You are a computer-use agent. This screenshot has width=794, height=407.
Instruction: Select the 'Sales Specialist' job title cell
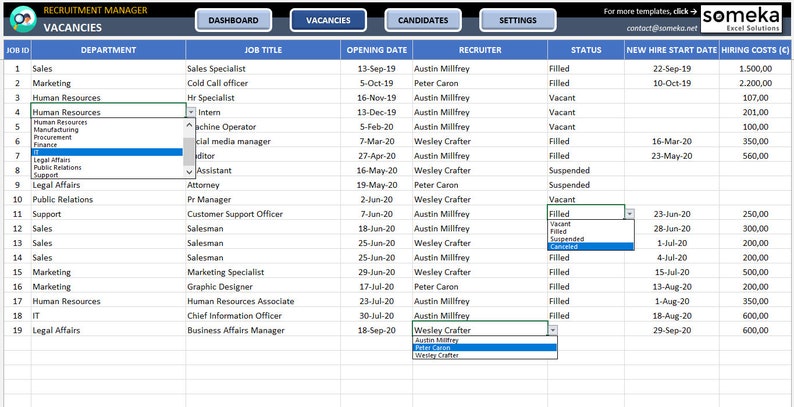[263, 69]
